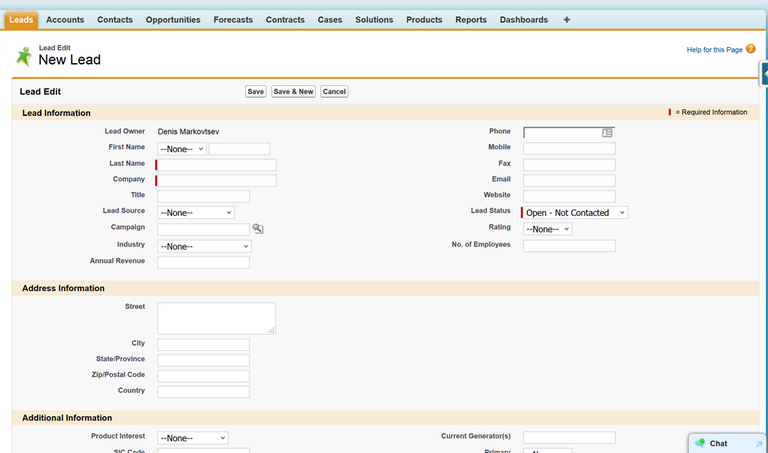The width and height of the screenshot is (768, 453).
Task: Focus the Zip/Postal Code field
Action: tap(203, 376)
